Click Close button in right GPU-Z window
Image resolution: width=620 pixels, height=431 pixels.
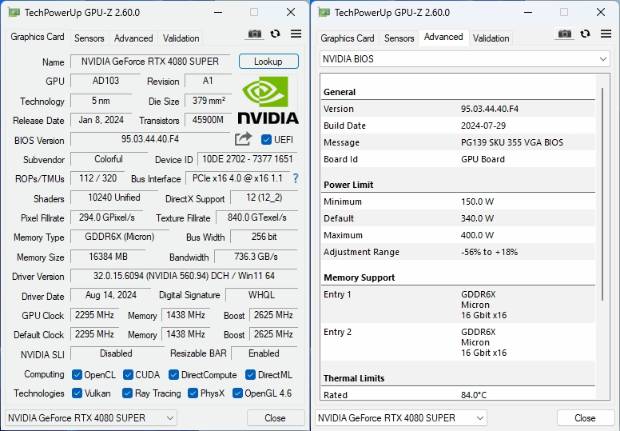[585, 418]
